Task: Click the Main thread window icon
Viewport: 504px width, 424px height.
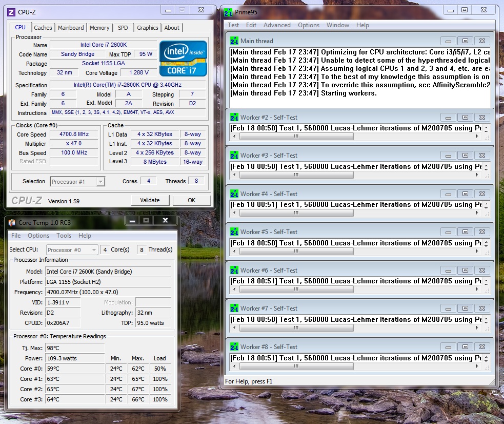Action: point(234,41)
